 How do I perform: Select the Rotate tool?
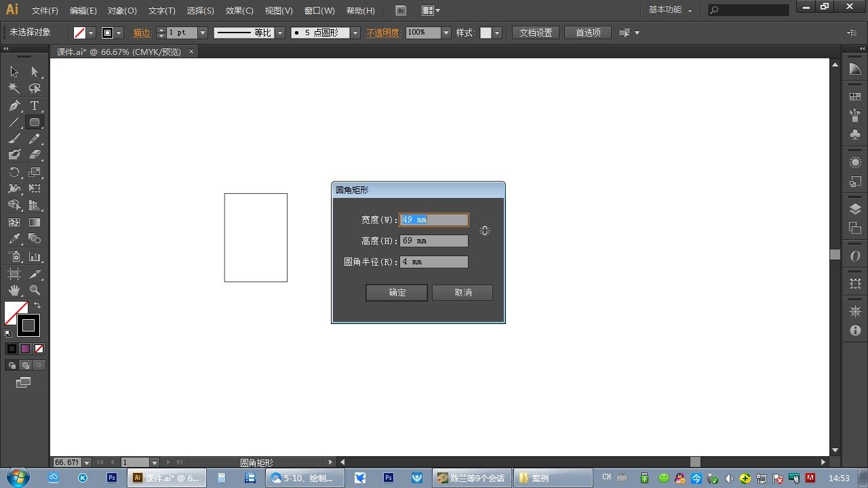(14, 172)
